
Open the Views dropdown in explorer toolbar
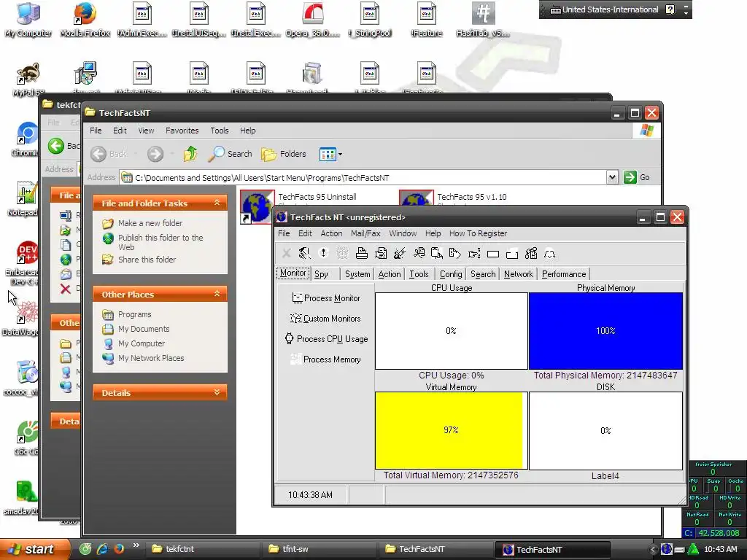coord(330,154)
